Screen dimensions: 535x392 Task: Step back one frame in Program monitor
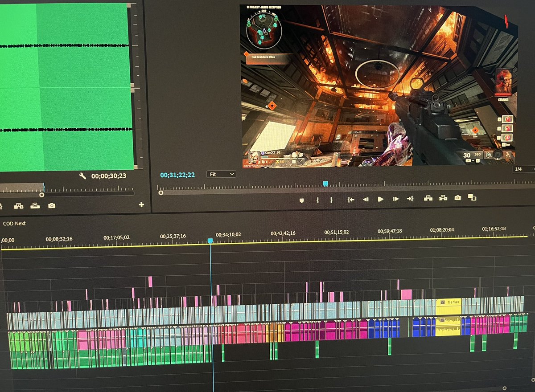point(366,200)
